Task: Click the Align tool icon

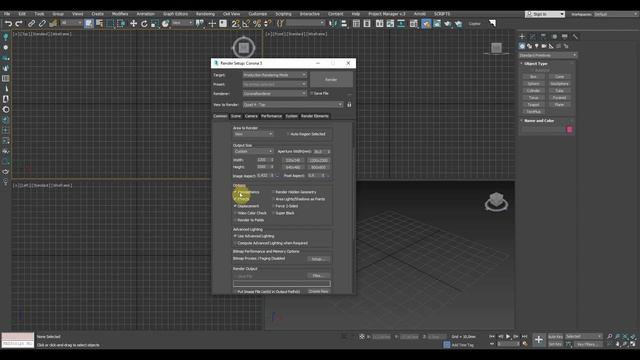Action: pos(344,24)
